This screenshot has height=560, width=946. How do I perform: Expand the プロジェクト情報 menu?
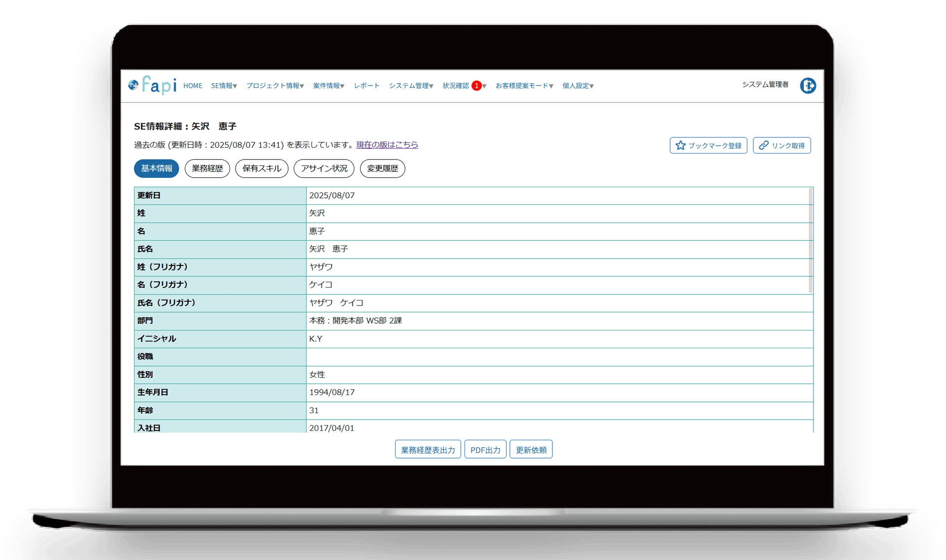(x=274, y=86)
